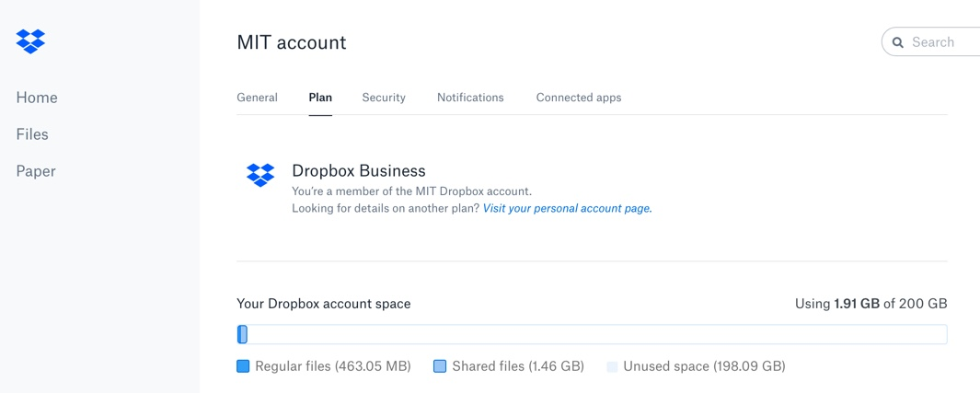The height and width of the screenshot is (393, 980).
Task: Click the Dropbox logo in the sidebar
Action: [30, 41]
